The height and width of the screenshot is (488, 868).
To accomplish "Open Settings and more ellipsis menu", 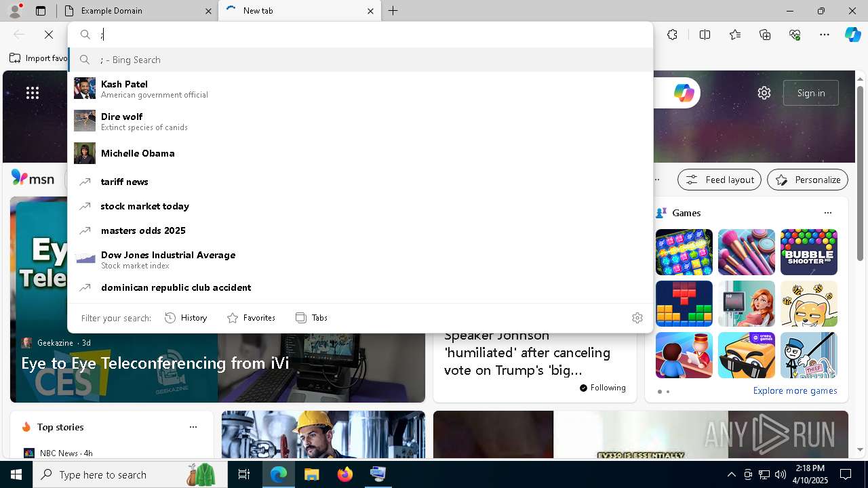I will click(825, 35).
